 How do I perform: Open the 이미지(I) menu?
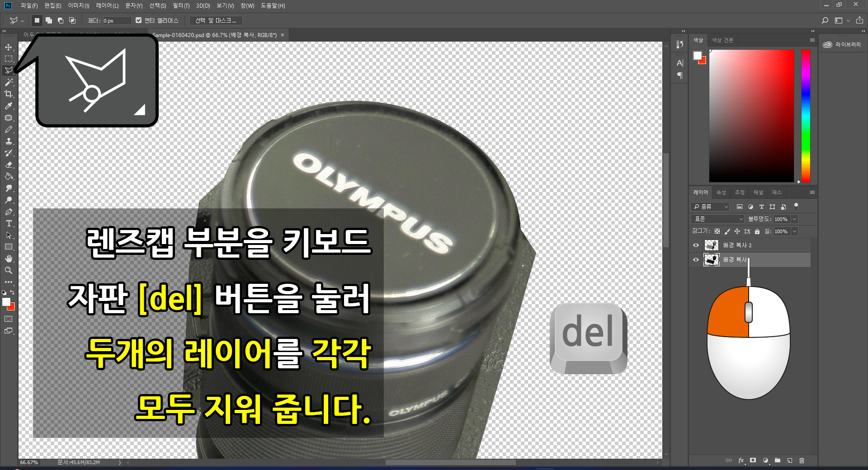coord(79,6)
